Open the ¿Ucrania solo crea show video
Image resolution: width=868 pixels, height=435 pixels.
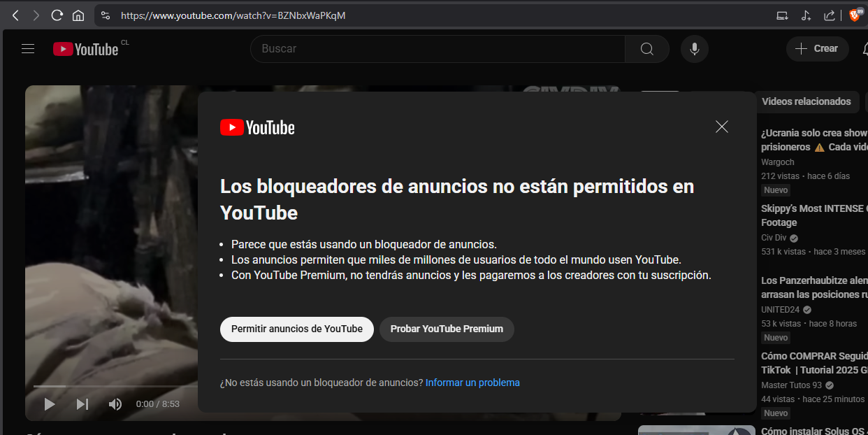pyautogui.click(x=814, y=140)
